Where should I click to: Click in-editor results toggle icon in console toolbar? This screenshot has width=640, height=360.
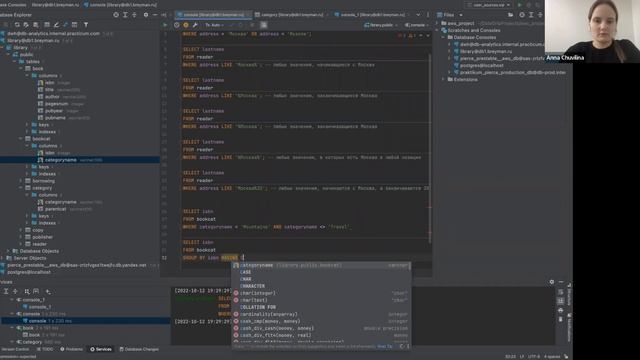click(264, 25)
